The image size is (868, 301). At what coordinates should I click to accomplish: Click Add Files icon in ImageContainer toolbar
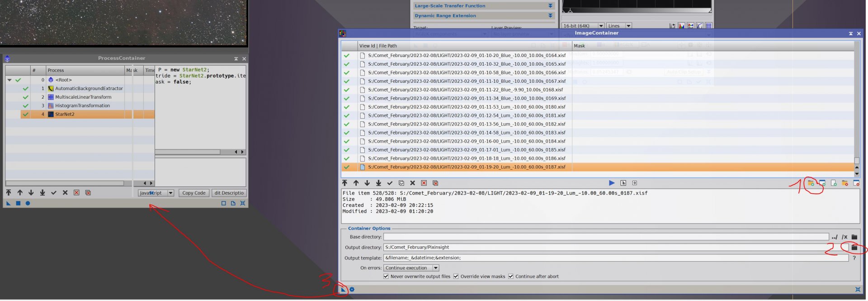[811, 183]
